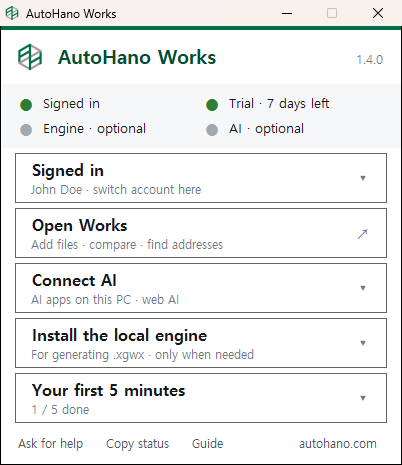
Task: Expand the Your first 5 minutes arrow
Action: click(363, 398)
